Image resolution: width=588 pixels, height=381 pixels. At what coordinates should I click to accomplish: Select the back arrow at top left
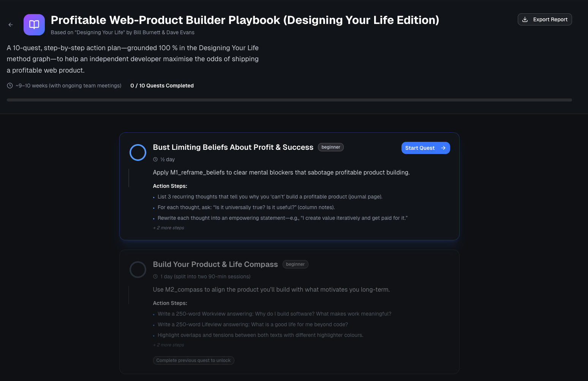(x=10, y=24)
